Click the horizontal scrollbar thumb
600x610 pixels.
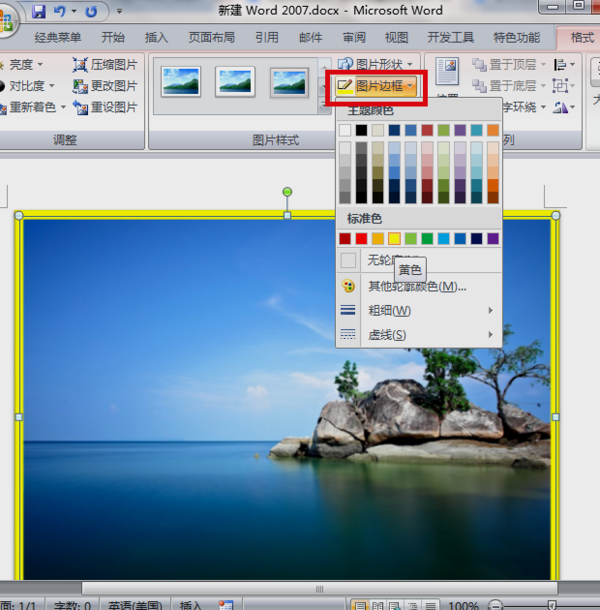coord(319,589)
